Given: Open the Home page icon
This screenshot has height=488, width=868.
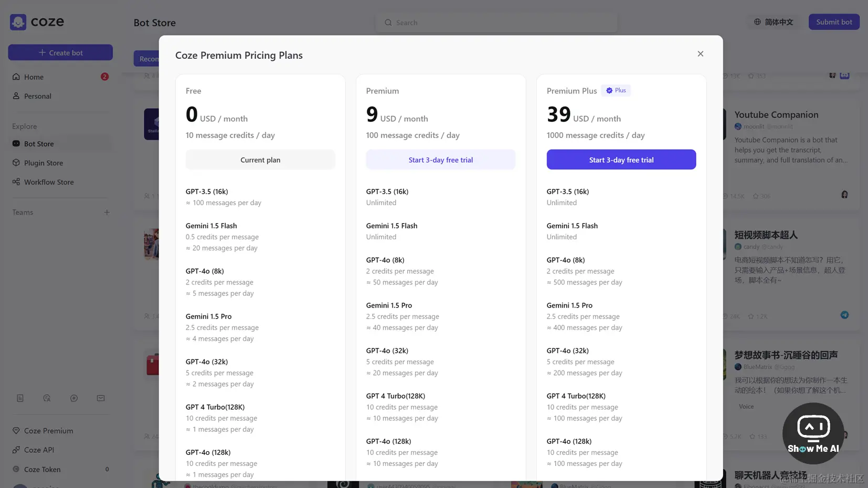Looking at the screenshot, I should coord(16,77).
